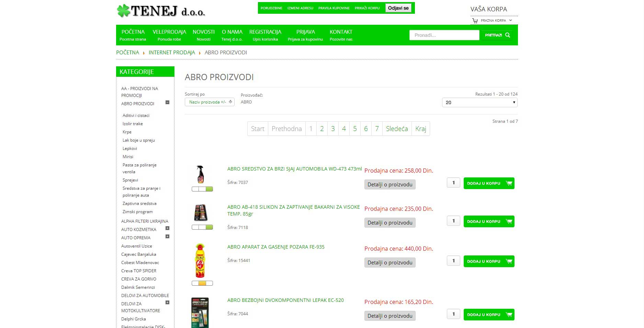Click INTERNET PRODAJA in the breadcrumb
Screen dimensions: 644x328
pyautogui.click(x=172, y=53)
